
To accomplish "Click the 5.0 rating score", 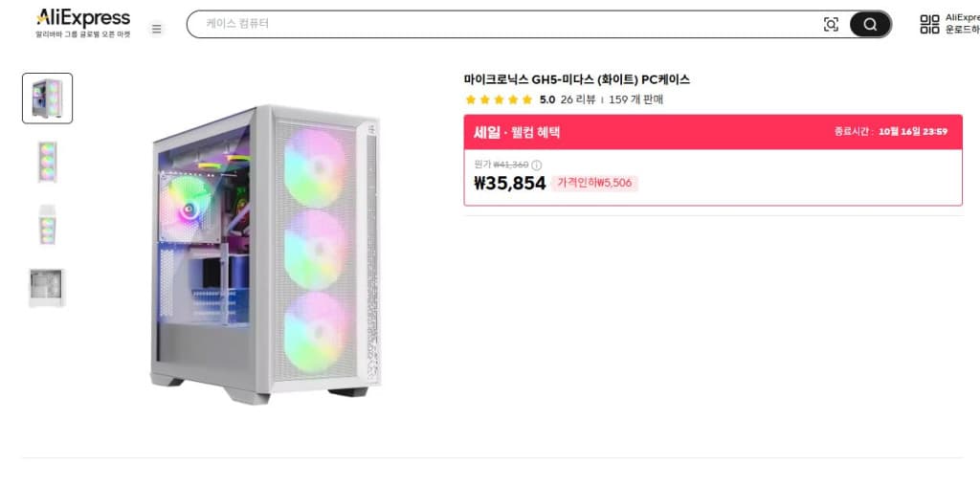I will (x=546, y=99).
